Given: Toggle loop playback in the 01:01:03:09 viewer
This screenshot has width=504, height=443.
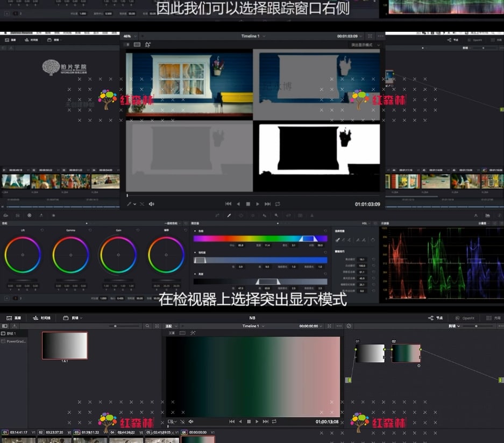Looking at the screenshot, I should (x=278, y=204).
